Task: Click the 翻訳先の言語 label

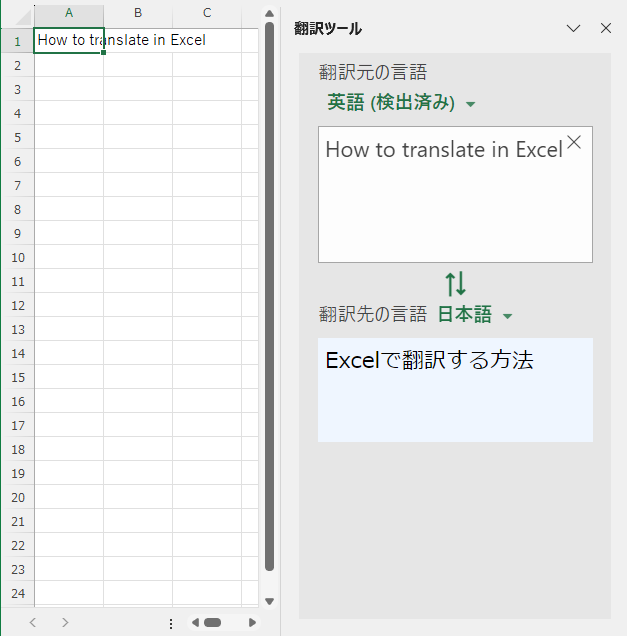Action: [373, 314]
